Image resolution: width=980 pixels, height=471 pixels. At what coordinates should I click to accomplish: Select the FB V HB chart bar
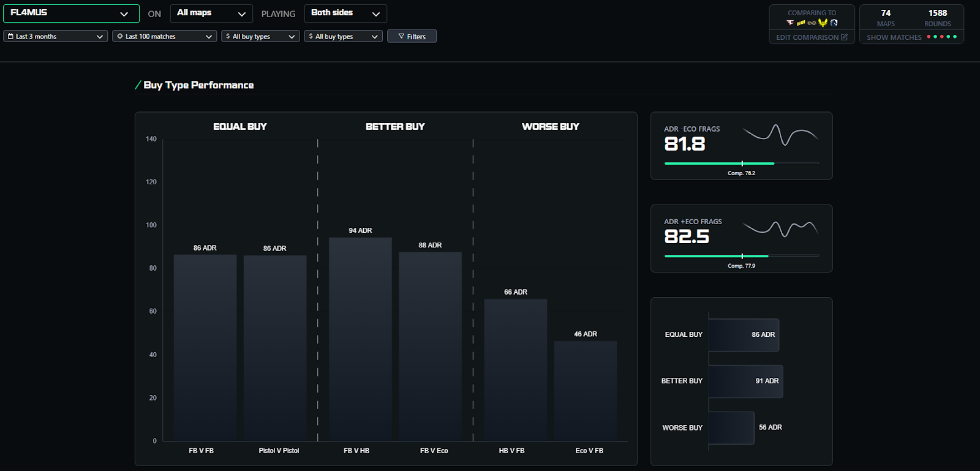point(360,339)
